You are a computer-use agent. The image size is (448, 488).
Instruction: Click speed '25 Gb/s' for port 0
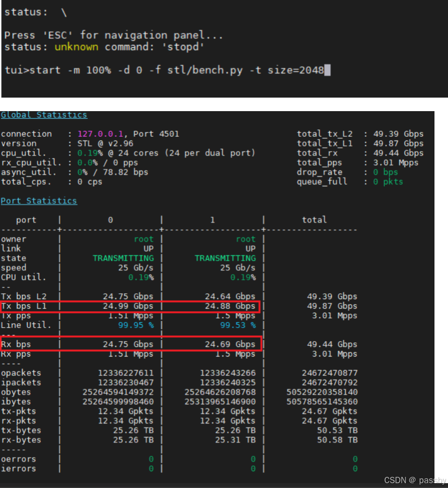pyautogui.click(x=136, y=268)
